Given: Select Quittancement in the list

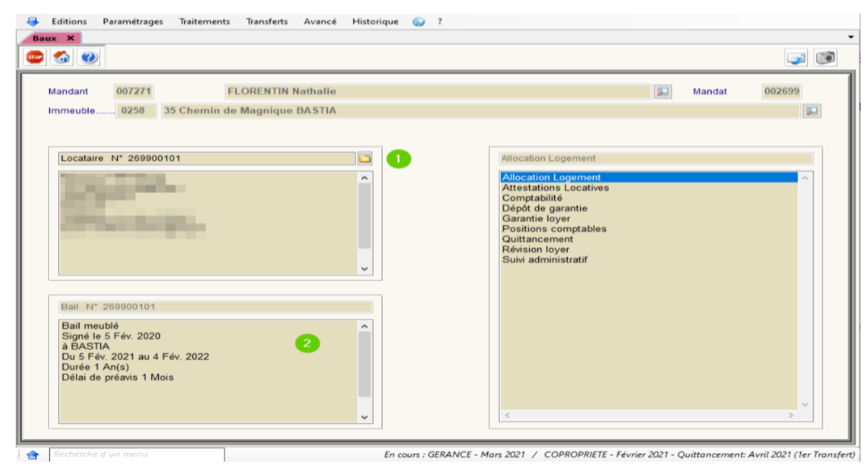Looking at the screenshot, I should (x=537, y=239).
